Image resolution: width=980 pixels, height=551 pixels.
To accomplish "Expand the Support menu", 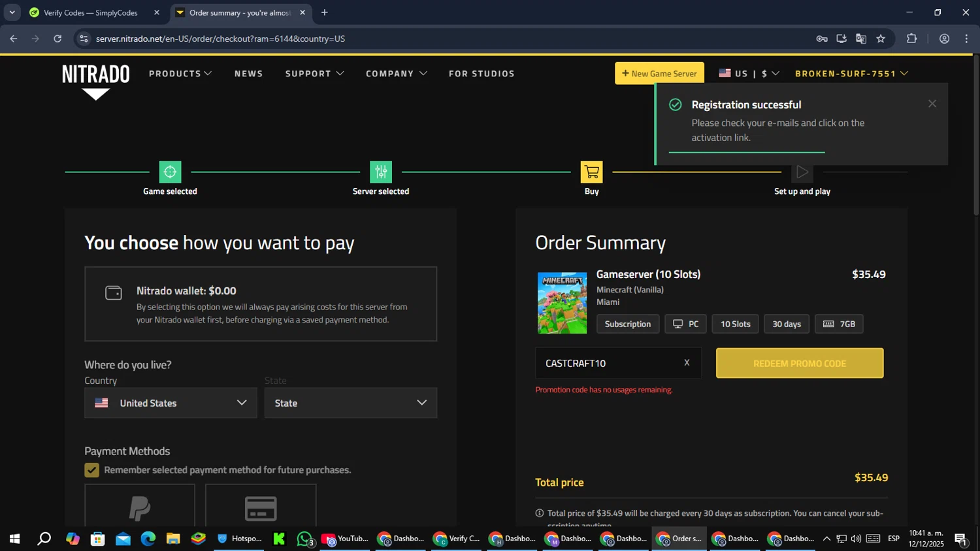I will point(315,74).
